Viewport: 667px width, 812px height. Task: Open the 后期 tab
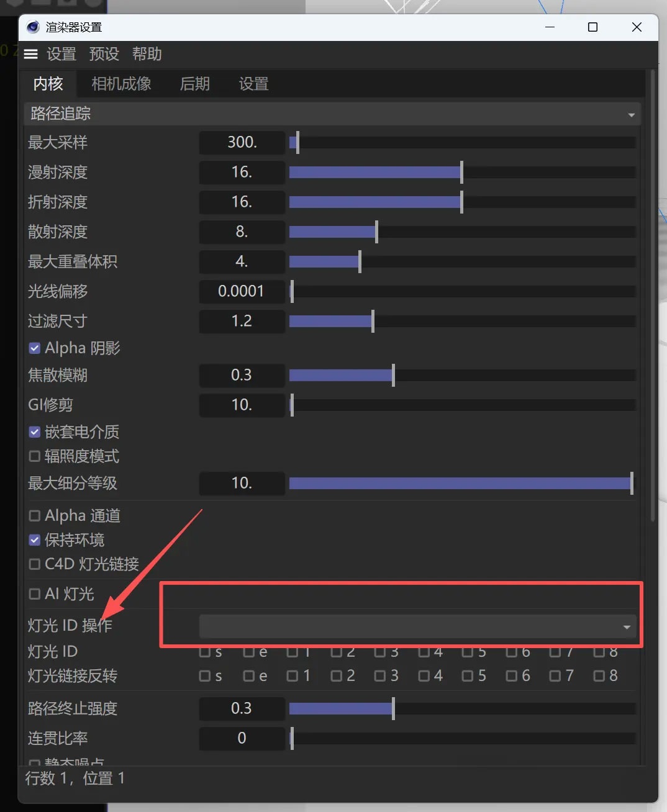[x=194, y=84]
